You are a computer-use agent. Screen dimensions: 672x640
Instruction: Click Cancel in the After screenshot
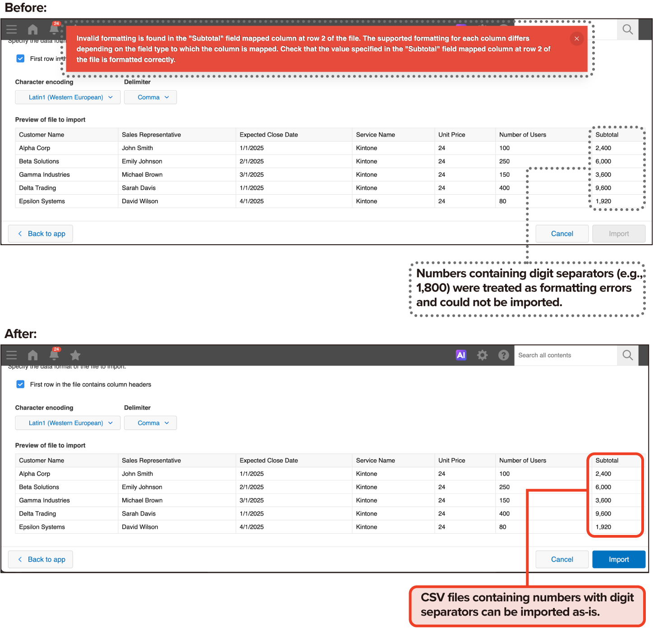point(562,560)
